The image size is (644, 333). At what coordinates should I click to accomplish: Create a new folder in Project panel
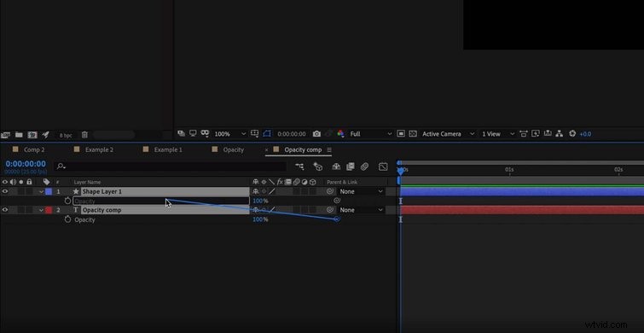[x=19, y=135]
